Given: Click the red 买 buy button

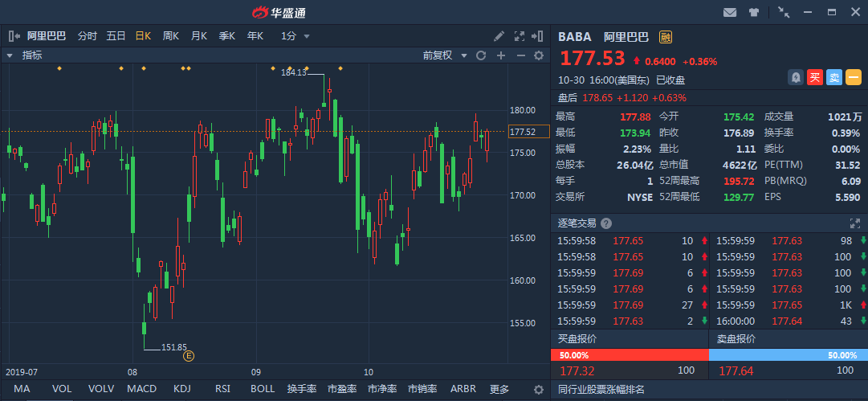Looking at the screenshot, I should [x=815, y=77].
